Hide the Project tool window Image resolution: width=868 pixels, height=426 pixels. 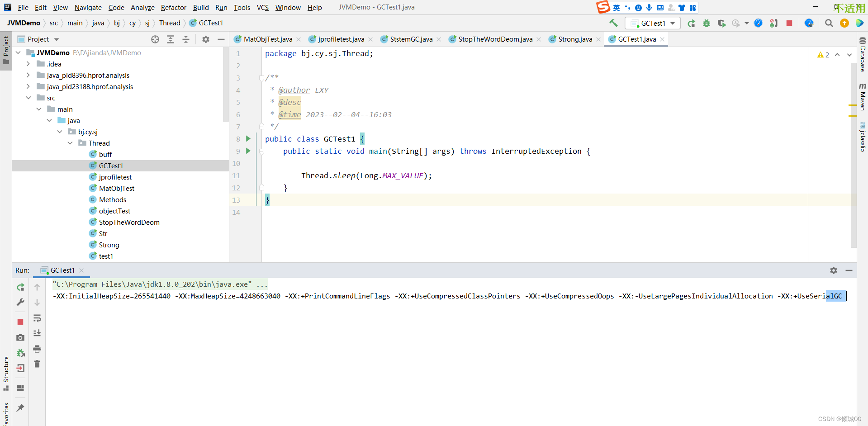(x=221, y=39)
